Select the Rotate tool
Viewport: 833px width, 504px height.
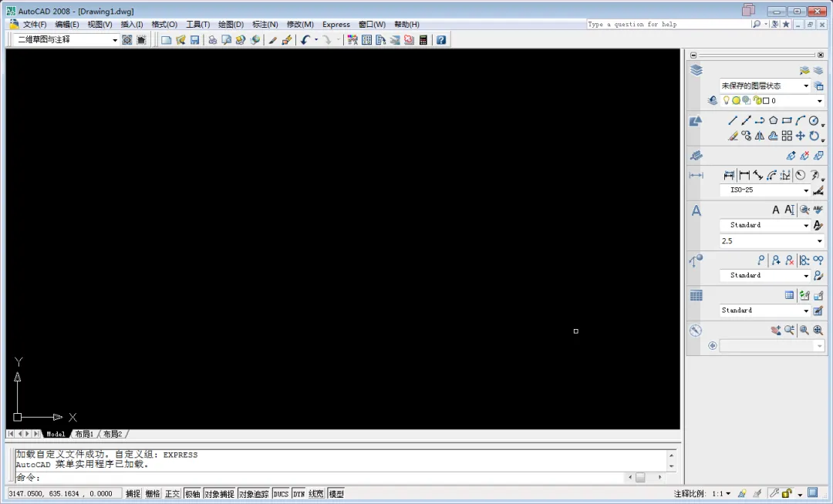click(814, 136)
